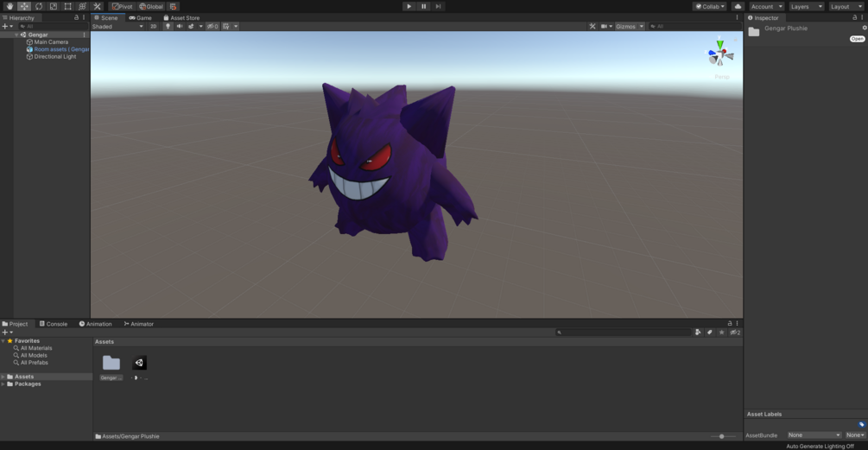The image size is (868, 450).
Task: Switch to the Console tab
Action: click(x=54, y=324)
